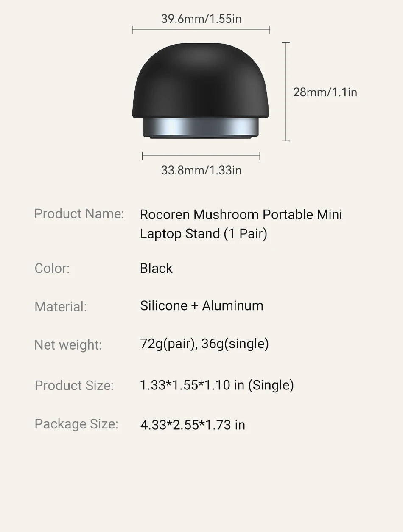Select the 39.6mm/1.55in width dimension label
This screenshot has height=532, width=403.
(x=201, y=19)
